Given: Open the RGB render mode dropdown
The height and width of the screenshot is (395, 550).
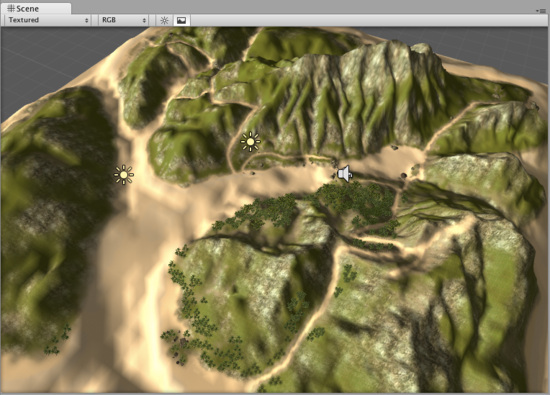Looking at the screenshot, I should (x=124, y=20).
